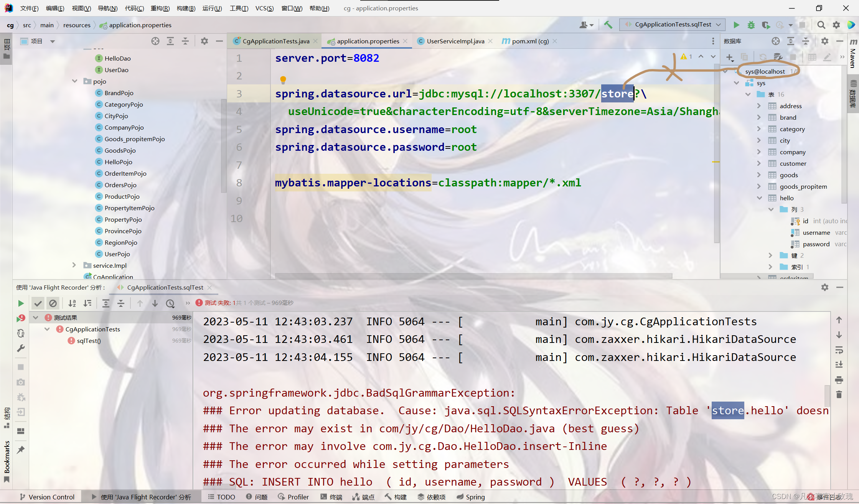Click the Debug bug icon
Viewport: 859px width, 504px height.
pyautogui.click(x=751, y=25)
